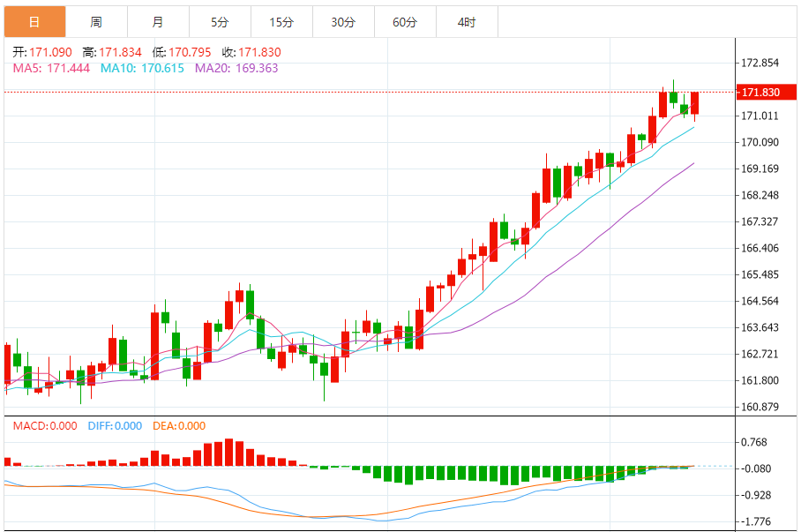This screenshot has width=801, height=532.
Task: Switch to the 月 monthly tab
Action: click(x=159, y=22)
